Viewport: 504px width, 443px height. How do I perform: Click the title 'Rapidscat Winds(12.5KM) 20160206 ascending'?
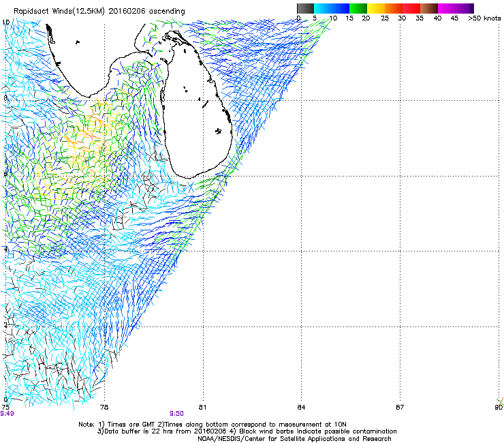[99, 12]
